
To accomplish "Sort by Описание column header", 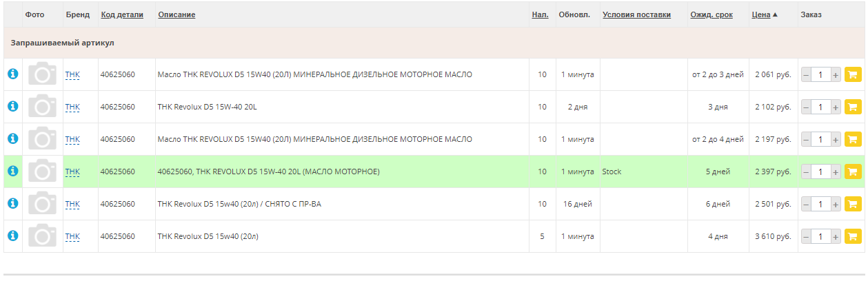I will tap(176, 14).
